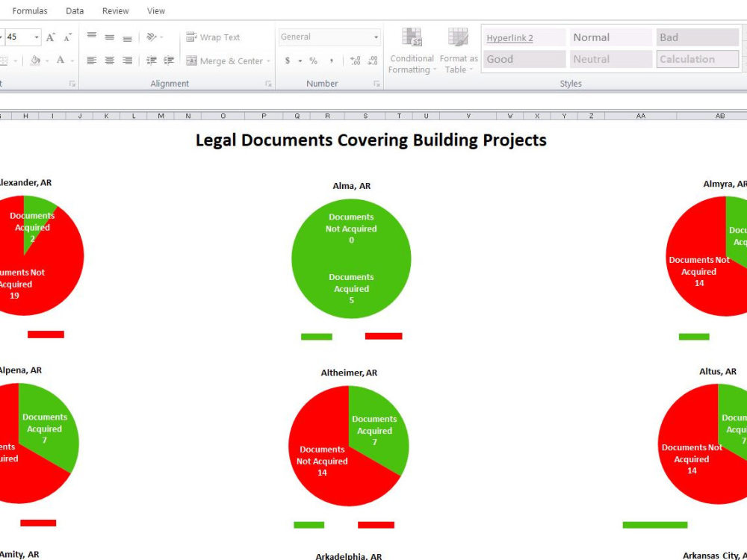Apply the Normal cell style

click(x=611, y=37)
